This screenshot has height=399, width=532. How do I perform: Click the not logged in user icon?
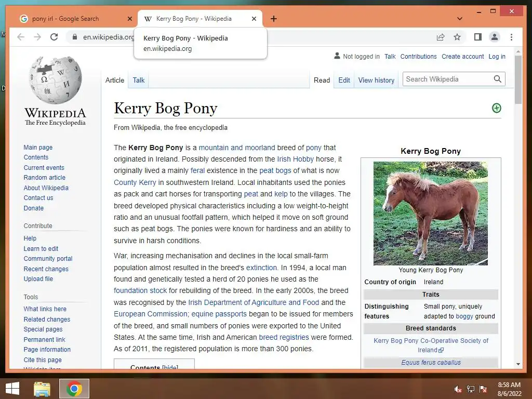337,56
